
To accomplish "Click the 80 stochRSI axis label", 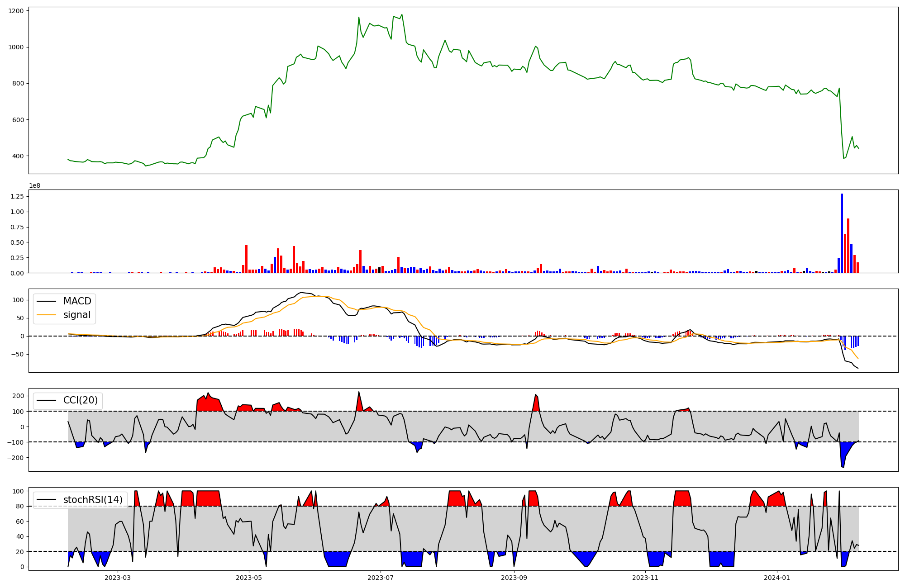I will click(20, 507).
